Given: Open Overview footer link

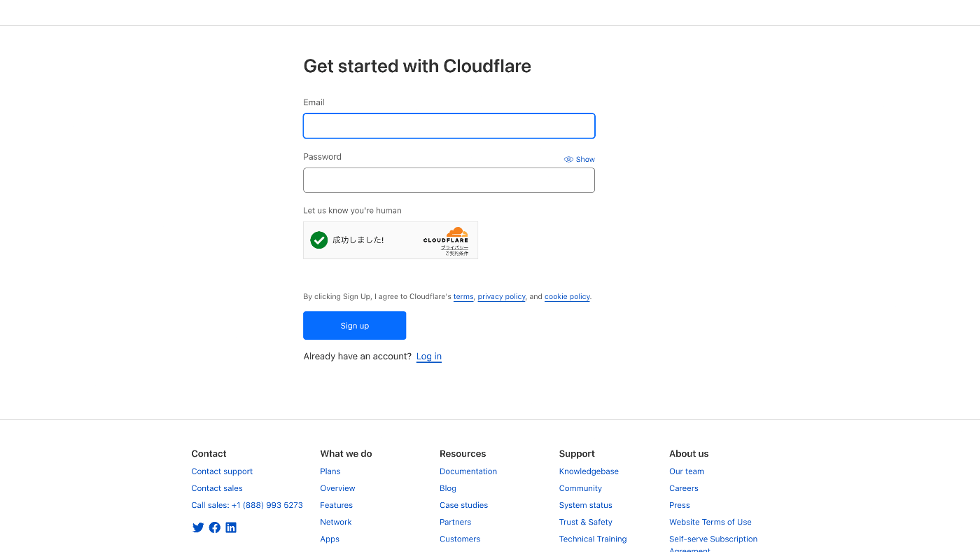Looking at the screenshot, I should click(337, 488).
